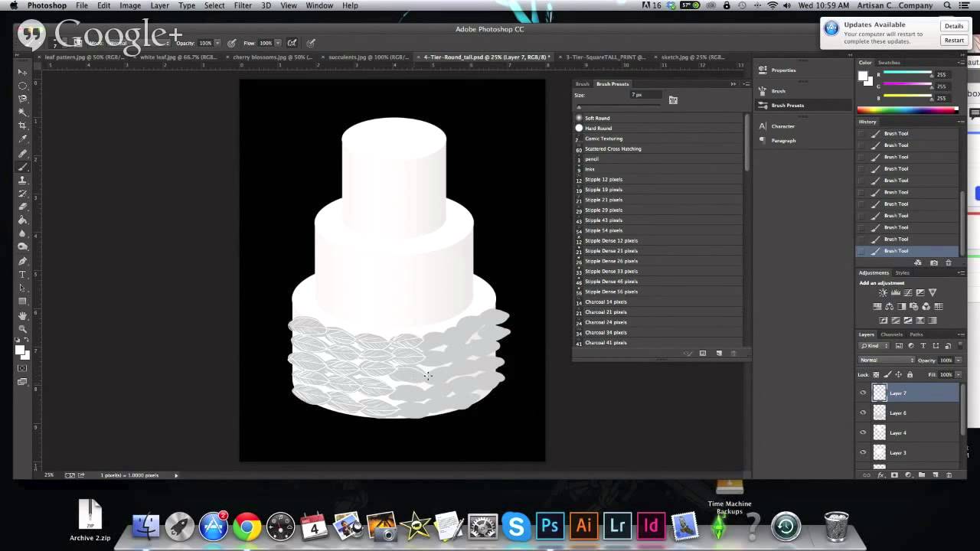The width and height of the screenshot is (980, 551).
Task: Click the foreground color swatch
Action: click(19, 351)
